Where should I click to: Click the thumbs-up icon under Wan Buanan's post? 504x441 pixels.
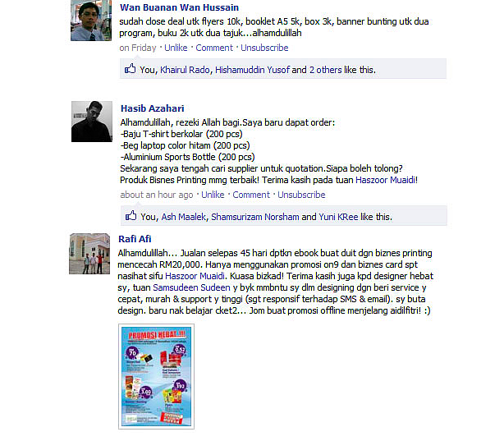pyautogui.click(x=131, y=68)
